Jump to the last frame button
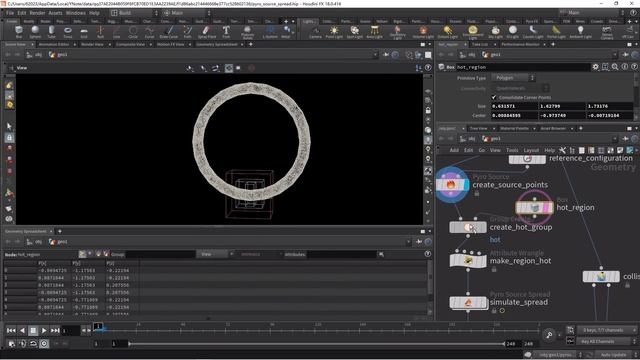 coord(55,330)
